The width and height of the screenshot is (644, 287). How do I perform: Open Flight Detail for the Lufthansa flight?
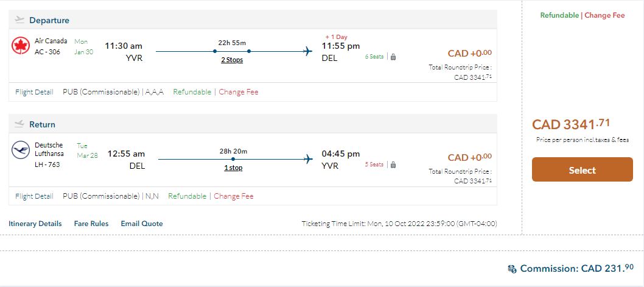coord(34,196)
